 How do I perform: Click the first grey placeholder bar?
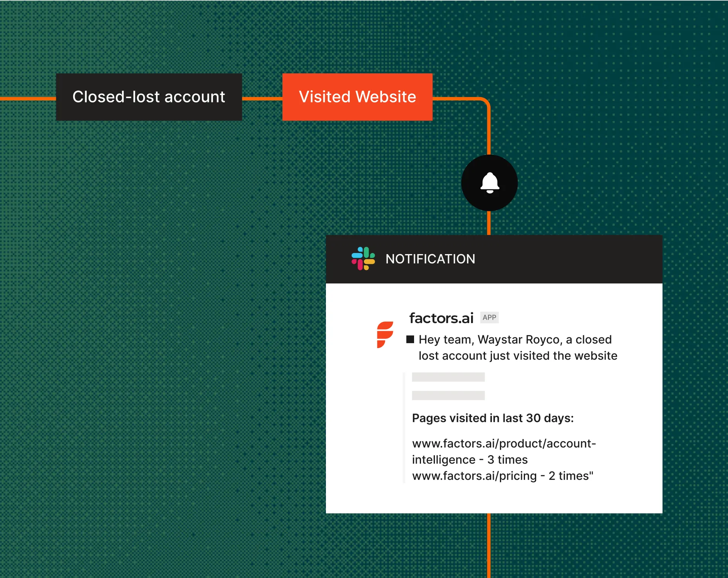pos(448,377)
